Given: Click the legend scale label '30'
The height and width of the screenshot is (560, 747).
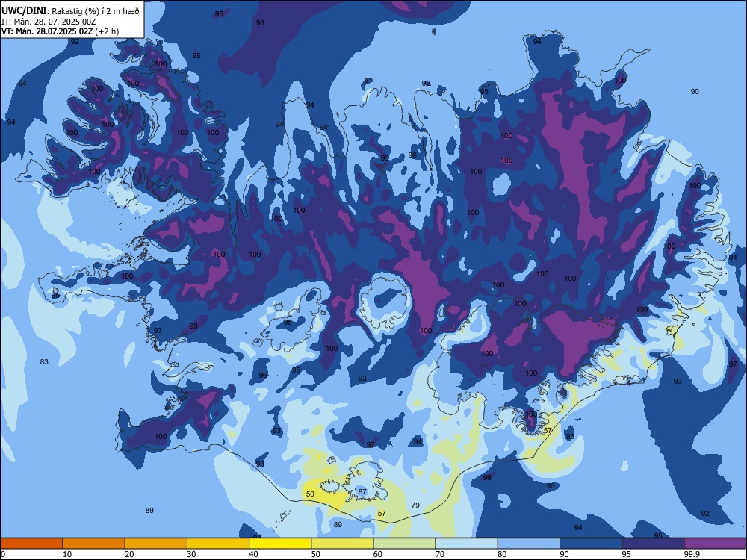Looking at the screenshot, I should (x=191, y=554).
